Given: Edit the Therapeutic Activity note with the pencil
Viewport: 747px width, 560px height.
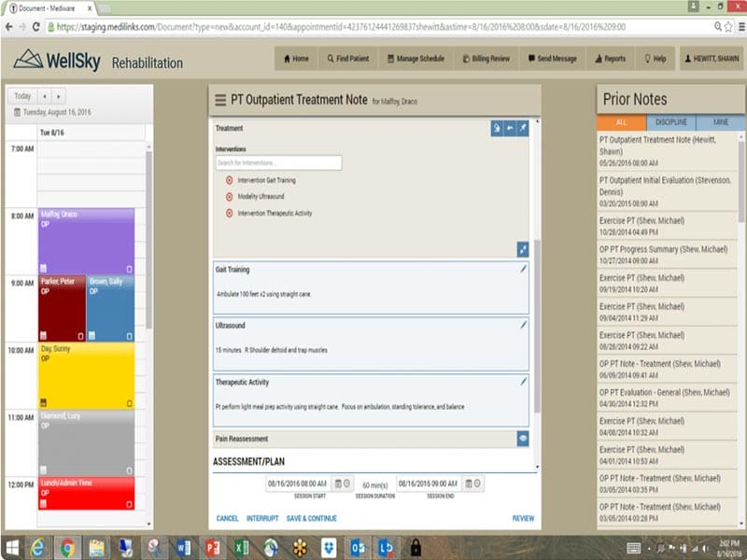Looking at the screenshot, I should tap(523, 382).
